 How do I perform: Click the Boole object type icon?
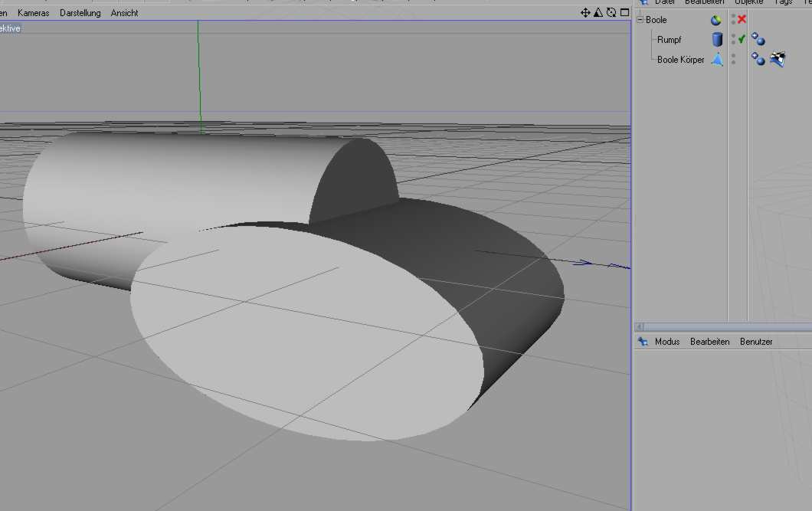[x=716, y=21]
